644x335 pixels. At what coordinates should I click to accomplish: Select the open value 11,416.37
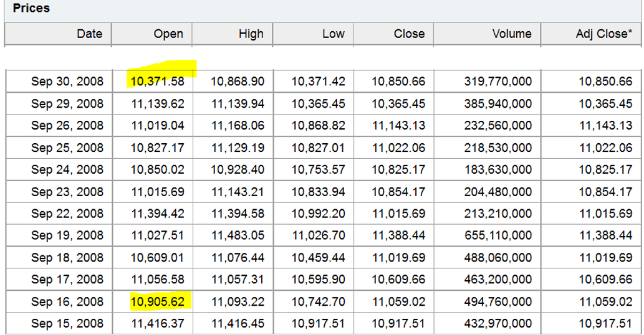(x=158, y=324)
